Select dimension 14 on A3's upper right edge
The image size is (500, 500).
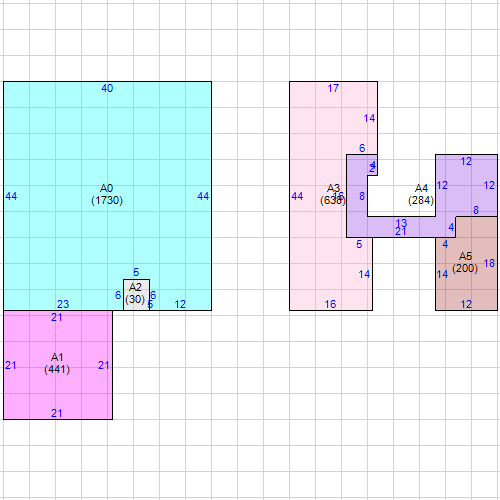[369, 118]
